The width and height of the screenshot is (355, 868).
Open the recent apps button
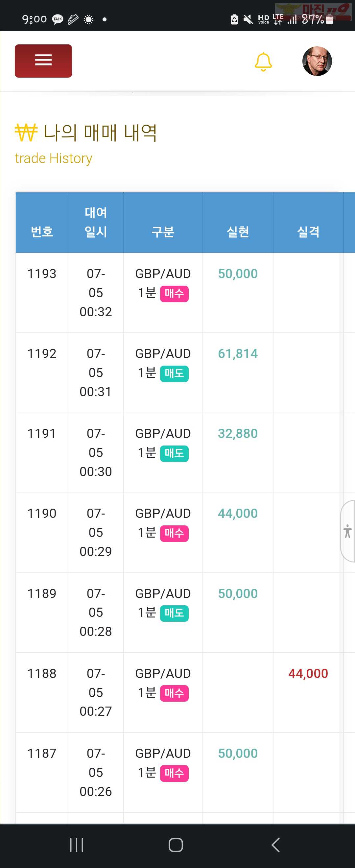[77, 845]
